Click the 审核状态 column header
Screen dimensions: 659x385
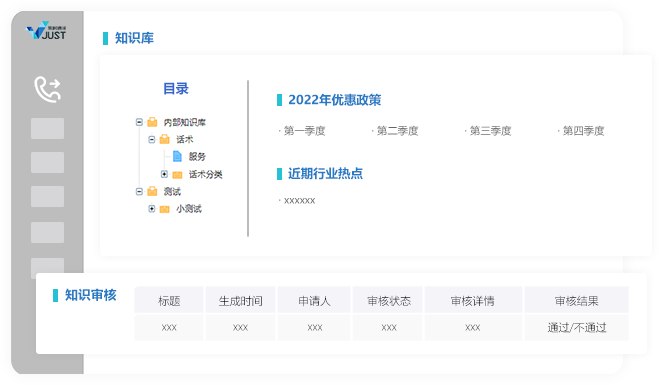click(389, 301)
